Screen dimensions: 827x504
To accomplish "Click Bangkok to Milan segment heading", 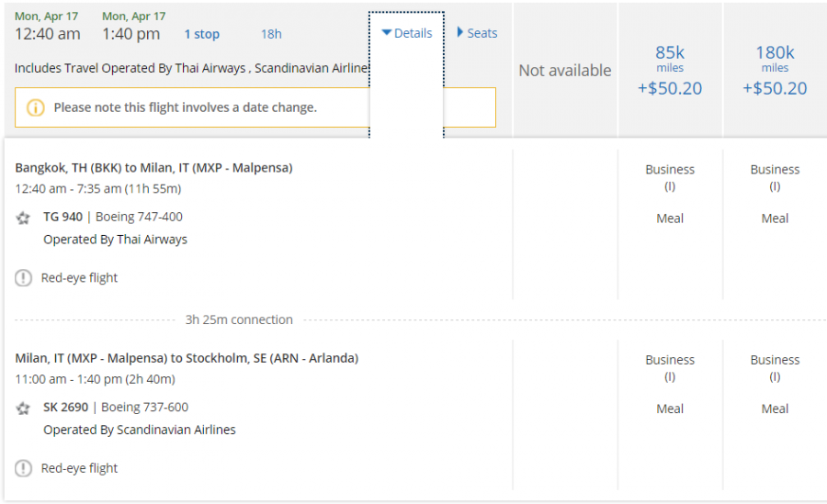I will point(153,168).
